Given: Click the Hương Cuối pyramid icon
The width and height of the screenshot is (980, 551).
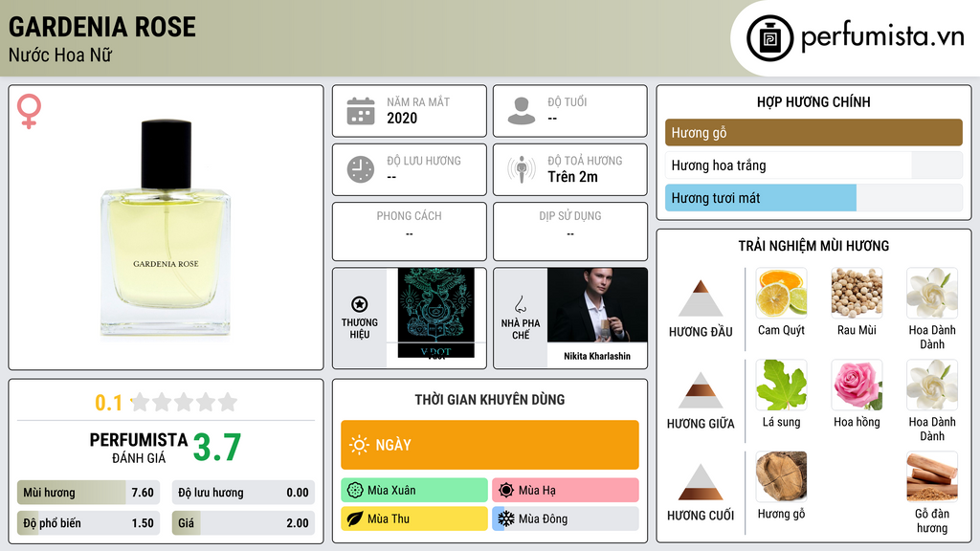Looking at the screenshot, I should (701, 482).
